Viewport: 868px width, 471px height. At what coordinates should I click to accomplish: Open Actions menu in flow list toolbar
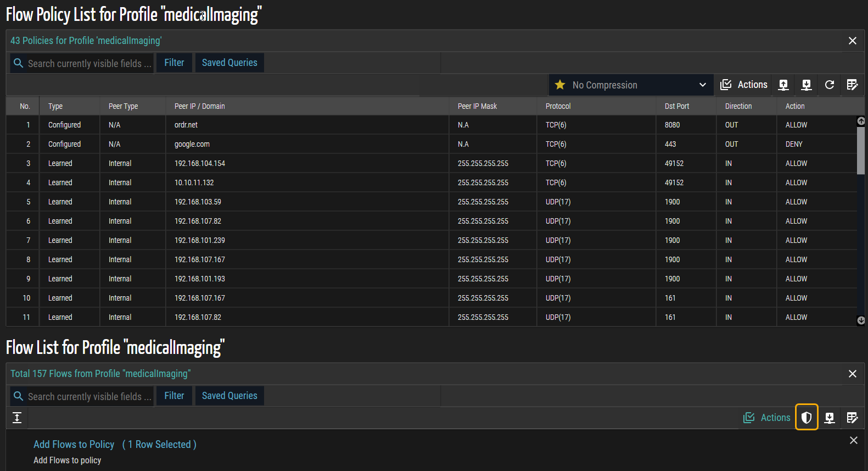tap(767, 418)
